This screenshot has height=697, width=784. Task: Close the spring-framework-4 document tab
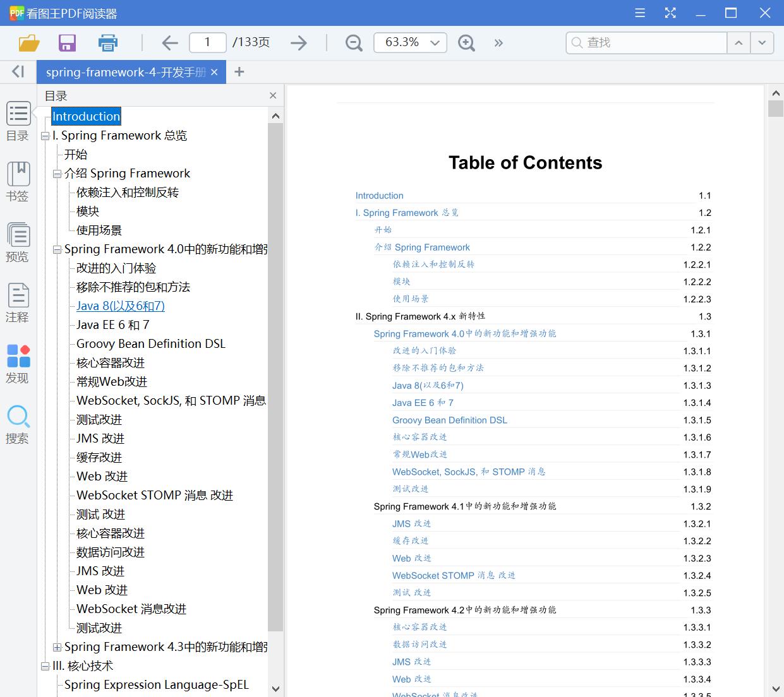pos(214,72)
